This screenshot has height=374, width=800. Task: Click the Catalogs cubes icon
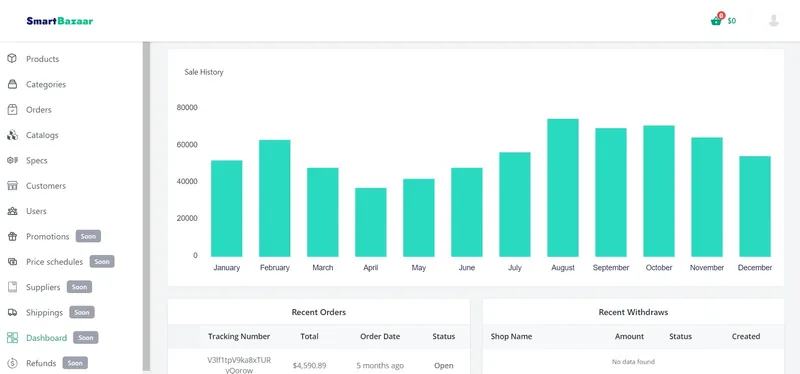coord(12,135)
